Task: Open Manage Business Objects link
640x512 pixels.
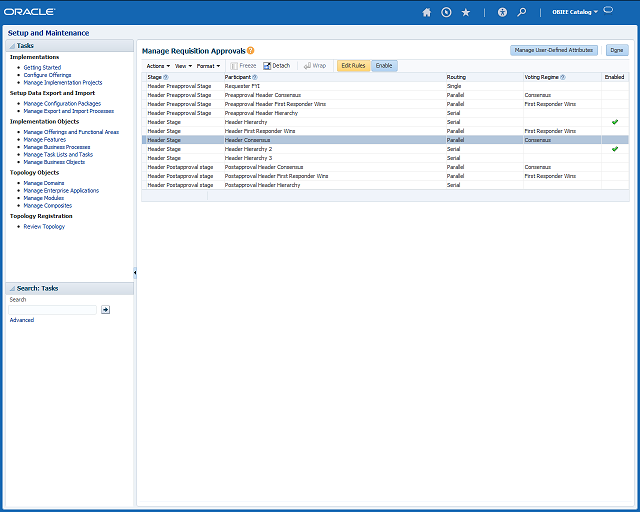Action: click(x=54, y=162)
